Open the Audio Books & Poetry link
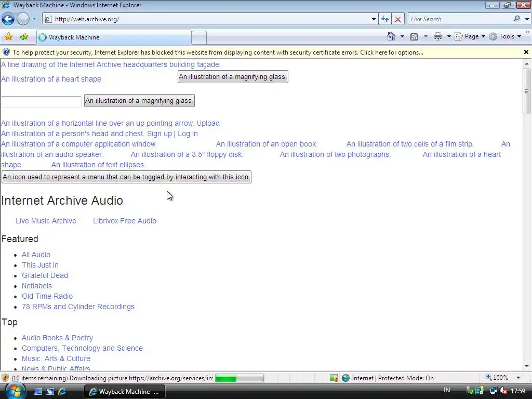532x399 pixels. click(x=57, y=338)
